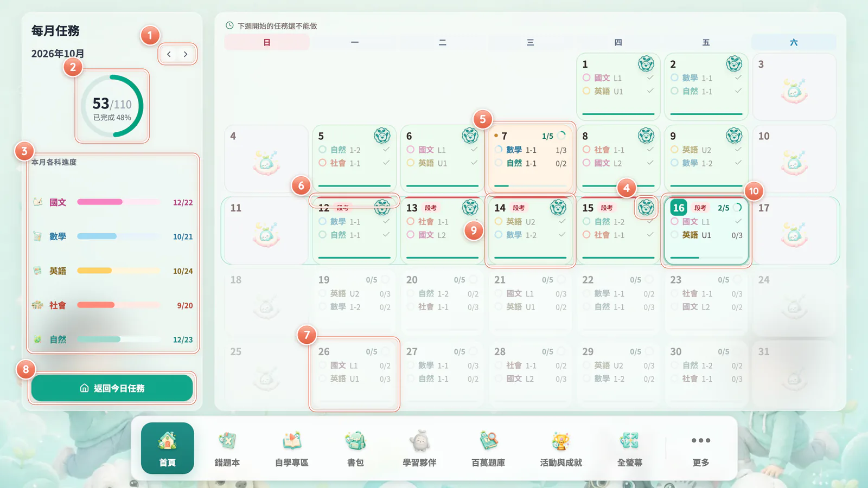Open the day 14 calendar cell
The width and height of the screenshot is (868, 488).
point(530,231)
